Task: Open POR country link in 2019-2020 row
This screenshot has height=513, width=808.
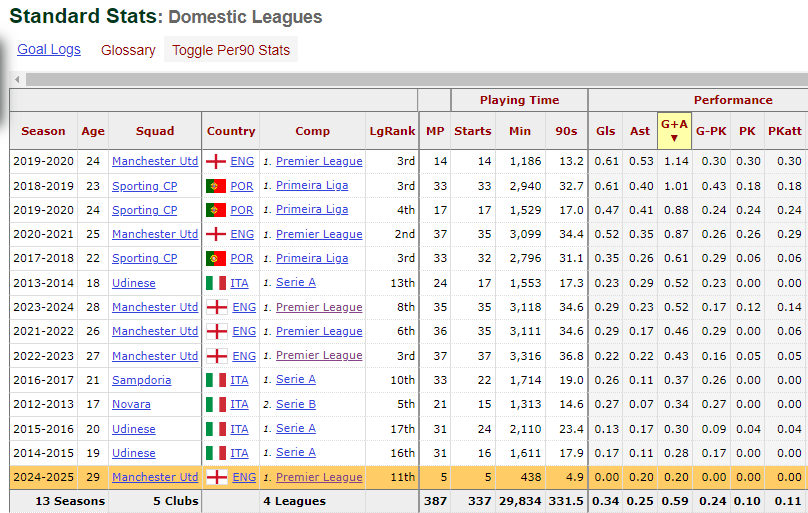Action: click(x=242, y=210)
